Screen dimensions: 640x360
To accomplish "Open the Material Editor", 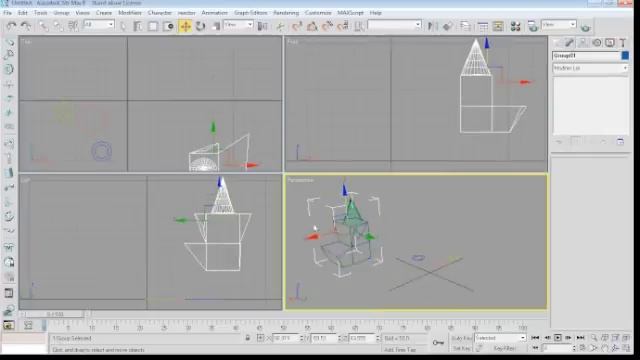I will 516,27.
